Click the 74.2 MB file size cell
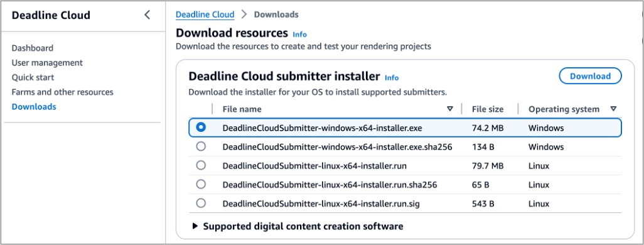The height and width of the screenshot is (245, 644). [488, 128]
